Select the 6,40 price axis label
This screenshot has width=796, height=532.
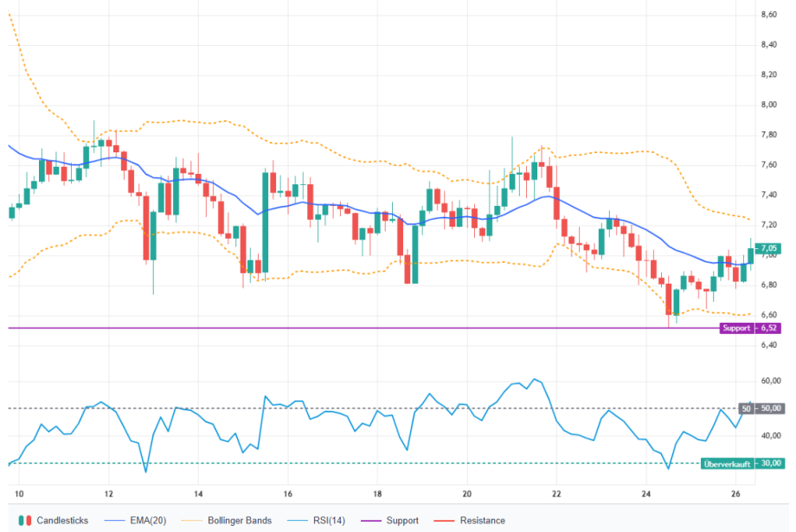tap(768, 345)
